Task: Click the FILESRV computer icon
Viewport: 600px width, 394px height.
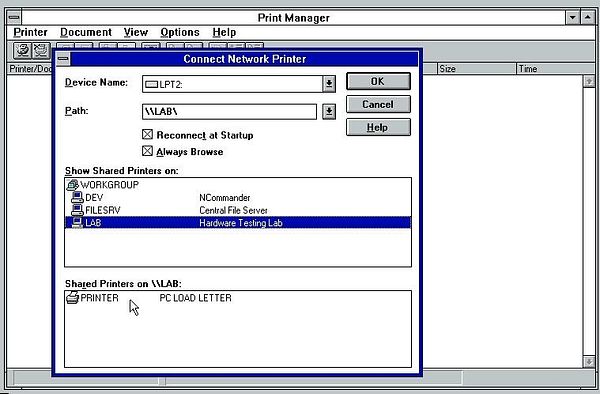Action: pos(77,210)
